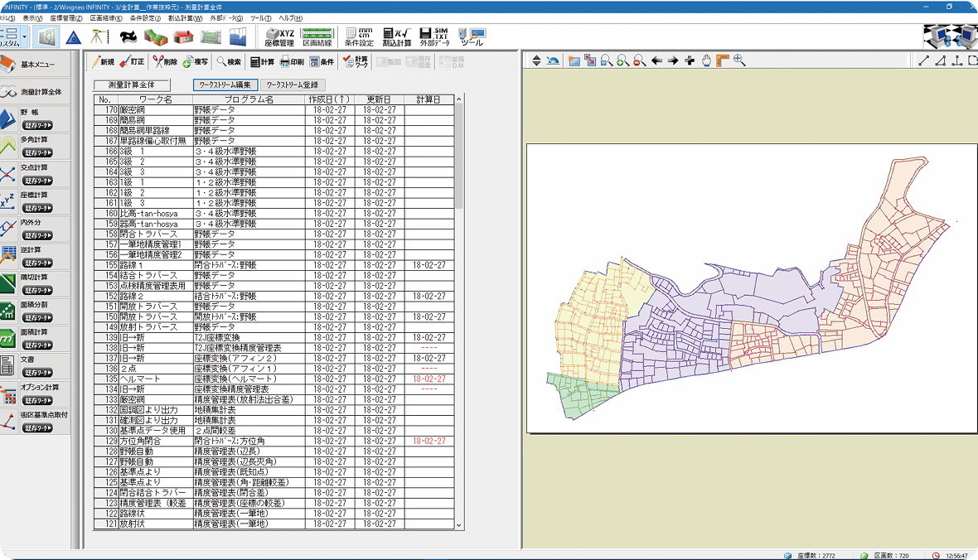Click the left arrow in map toolbar
The width and height of the screenshot is (978, 560).
656,60
